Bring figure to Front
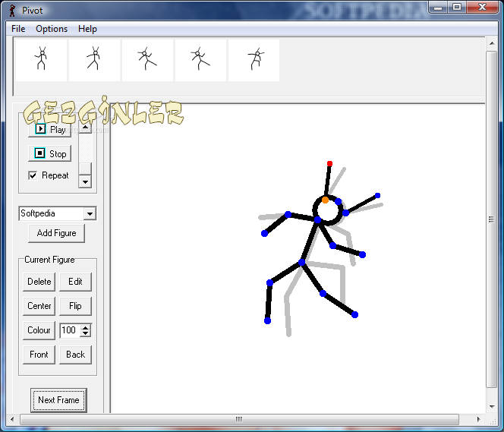The image size is (504, 432). (x=39, y=355)
